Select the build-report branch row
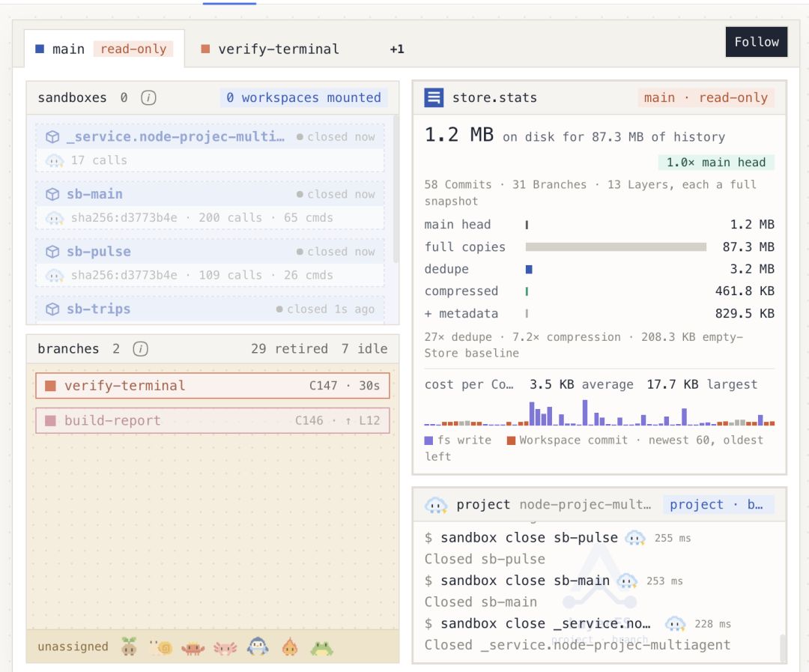809x672 pixels. click(213, 420)
